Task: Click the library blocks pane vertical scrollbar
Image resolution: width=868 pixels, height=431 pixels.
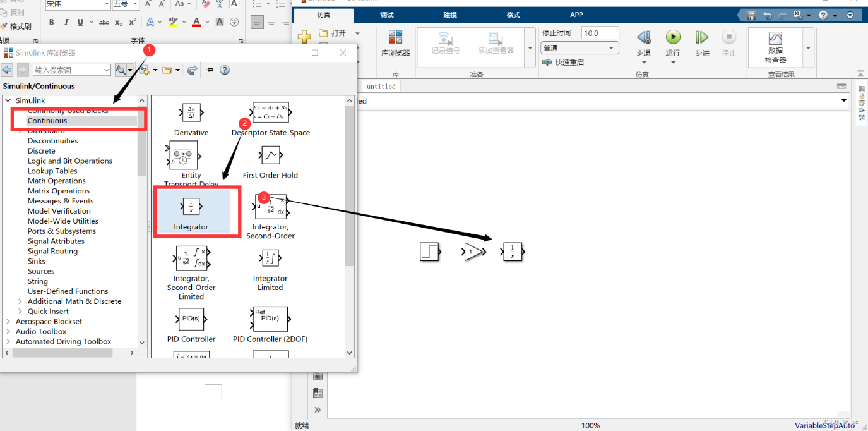Action: click(350, 186)
